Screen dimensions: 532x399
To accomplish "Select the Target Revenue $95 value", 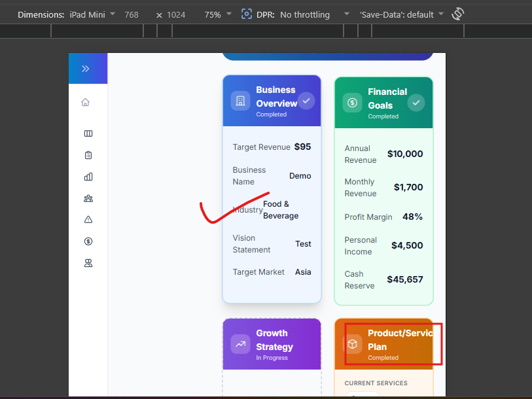I will point(302,147).
